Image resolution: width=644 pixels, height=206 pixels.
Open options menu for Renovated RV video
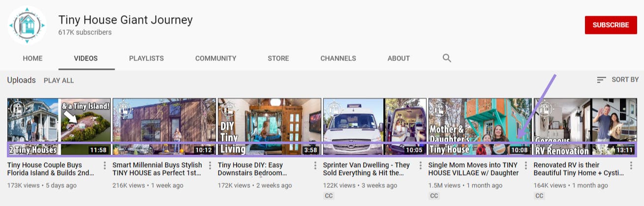pyautogui.click(x=631, y=165)
